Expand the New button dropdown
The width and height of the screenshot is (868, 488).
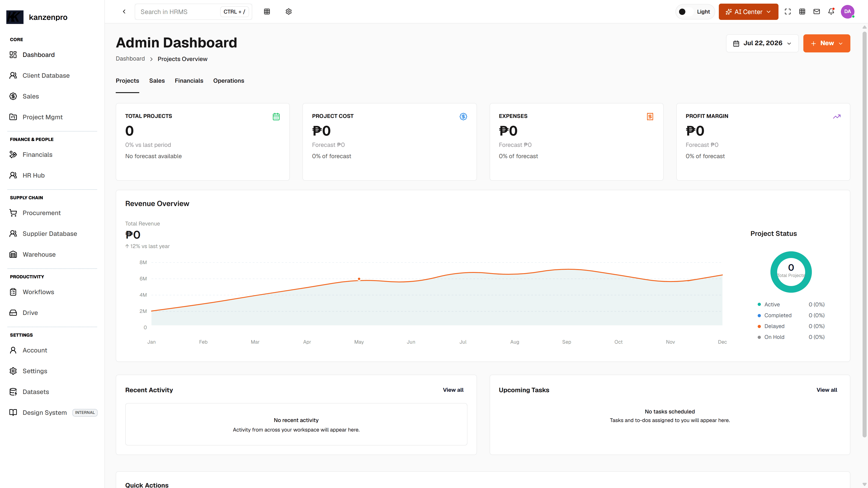[827, 43]
